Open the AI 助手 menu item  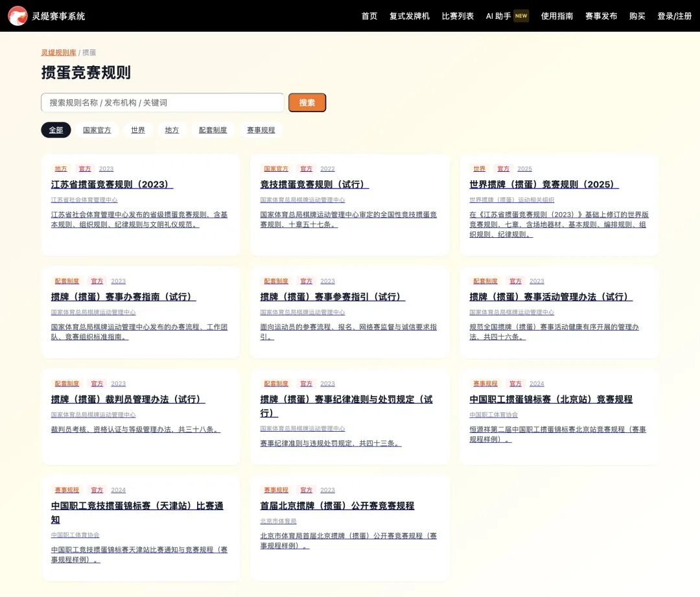[498, 16]
